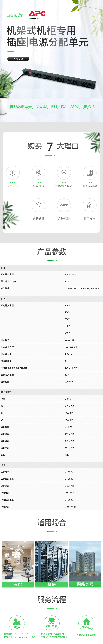Click the 400-6867-100 hotline number
The height and width of the screenshot is (644, 103).
click(x=22, y=634)
